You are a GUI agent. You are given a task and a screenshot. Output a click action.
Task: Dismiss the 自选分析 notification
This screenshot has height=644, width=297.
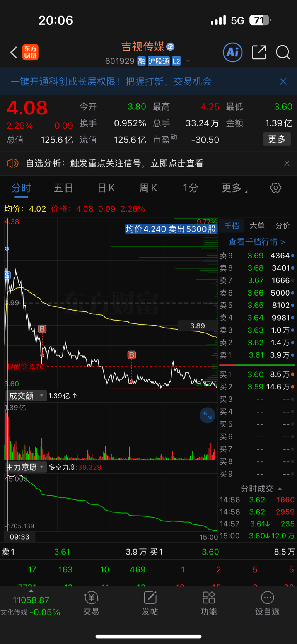(287, 163)
